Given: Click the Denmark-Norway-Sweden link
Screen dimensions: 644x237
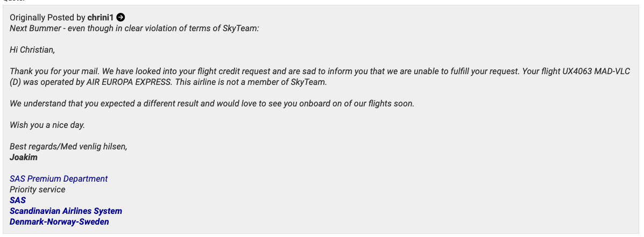Looking at the screenshot, I should coord(59,222).
